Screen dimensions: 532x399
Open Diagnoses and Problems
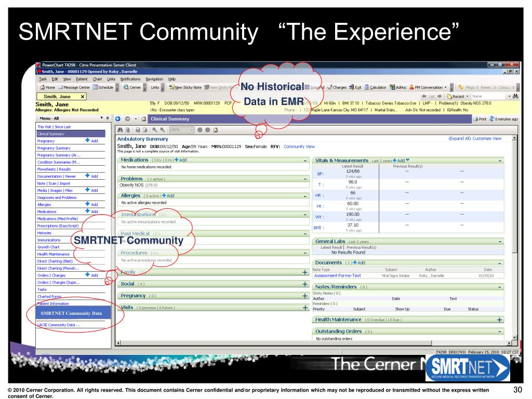click(57, 197)
